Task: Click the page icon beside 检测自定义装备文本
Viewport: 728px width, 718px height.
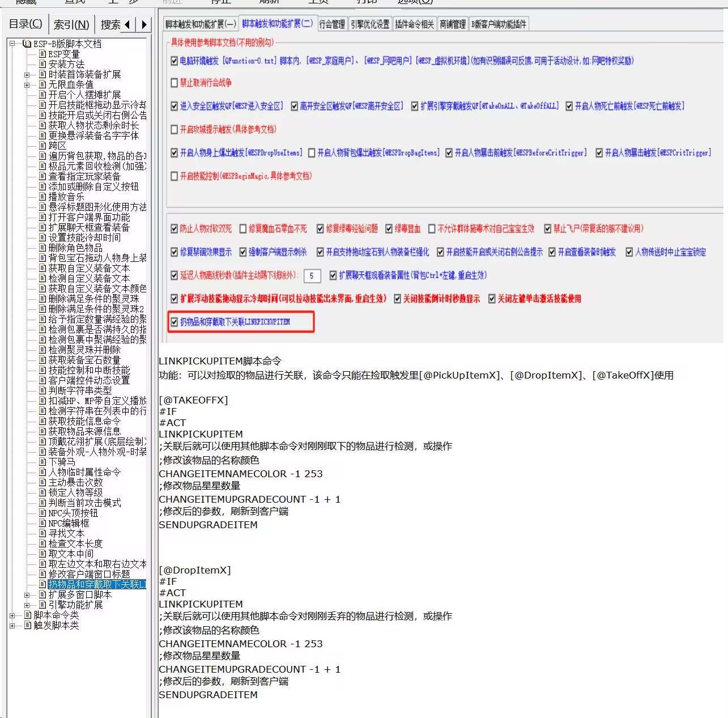Action: point(42,278)
